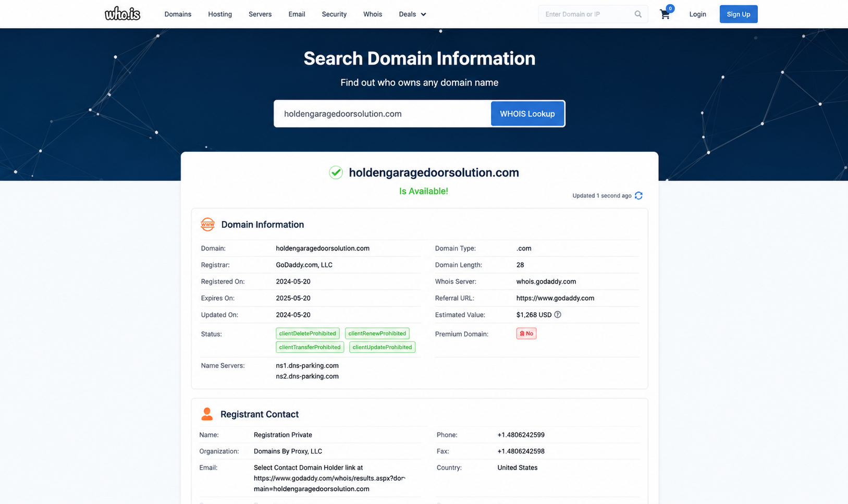Open the Hosting menu

220,14
